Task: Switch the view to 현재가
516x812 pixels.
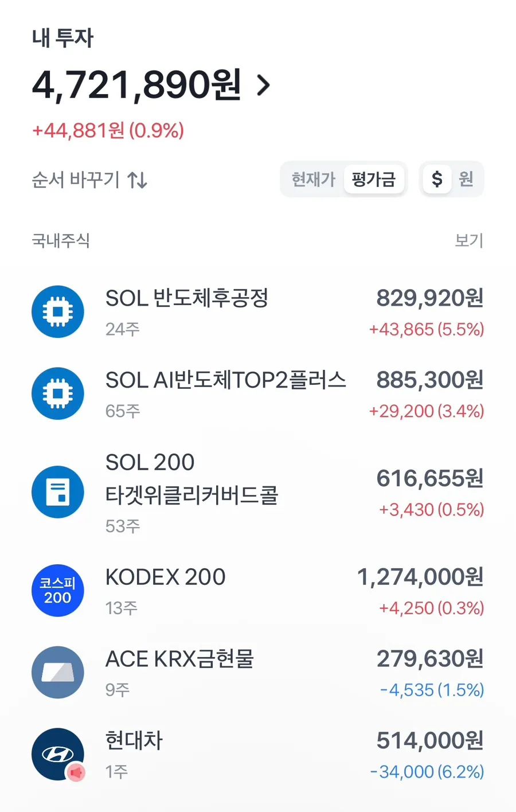Action: point(313,179)
